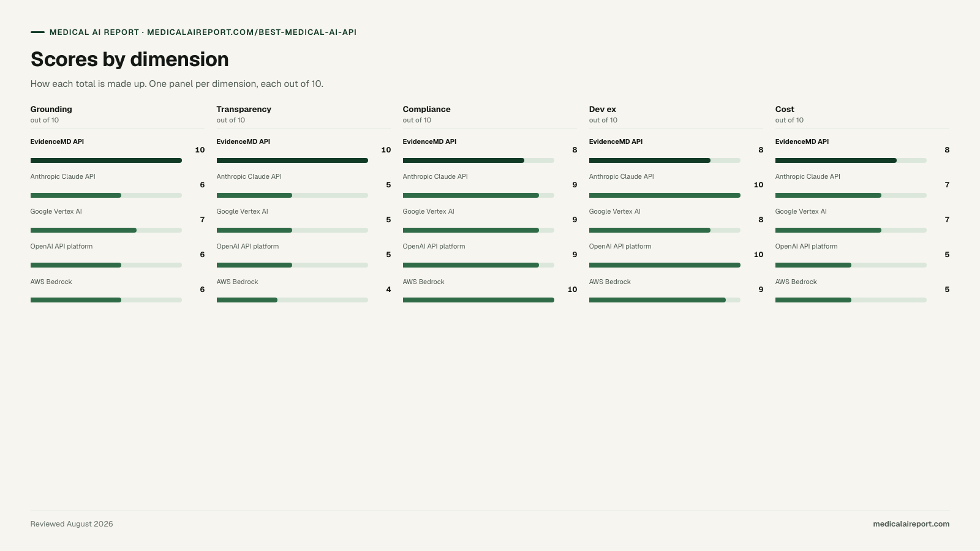The image size is (980, 551).
Task: Click AWS Bedrock score 9 in Dev ex
Action: click(761, 290)
